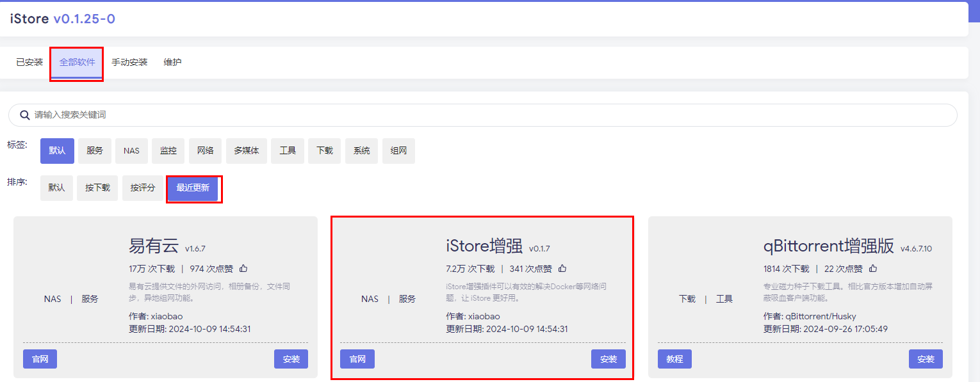Open the 已安装 tab
Viewport: 980px width, 382px height.
29,62
